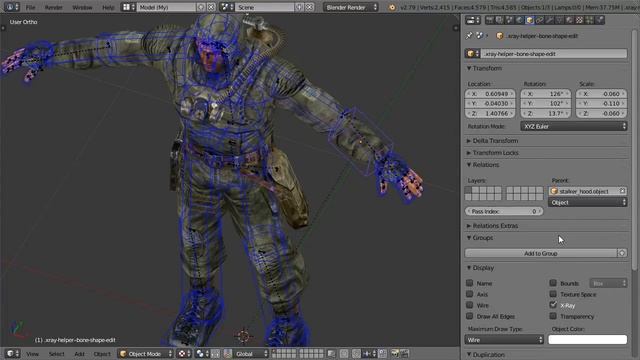640x360 pixels.
Task: Enable the Draw All Edges checkbox
Action: (x=469, y=316)
